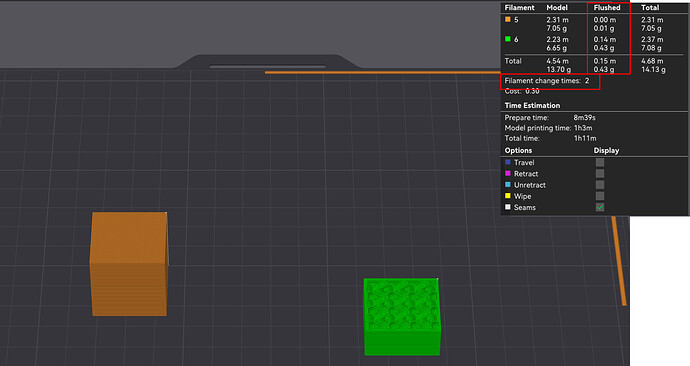Image resolution: width=690 pixels, height=366 pixels.
Task: Click the green filament 6 color swatch
Action: [507, 39]
